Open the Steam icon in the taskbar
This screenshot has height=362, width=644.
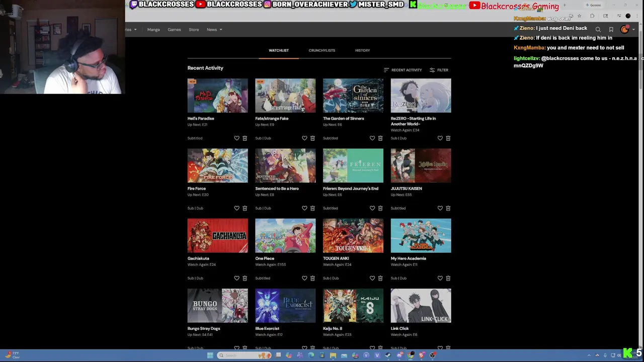click(388, 355)
